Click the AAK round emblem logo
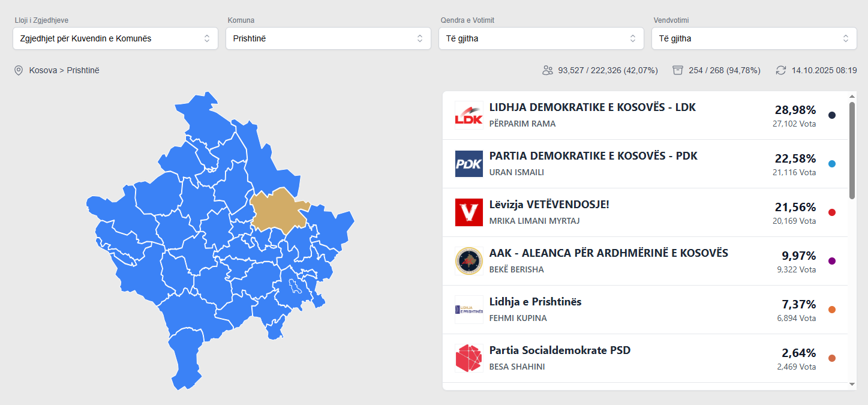Image resolution: width=868 pixels, height=405 pixels. (468, 261)
